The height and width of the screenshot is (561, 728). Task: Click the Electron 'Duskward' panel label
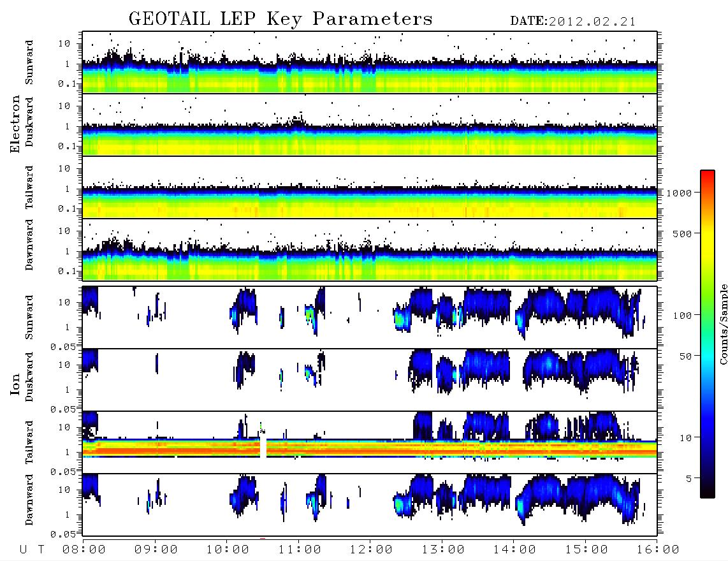coord(29,122)
